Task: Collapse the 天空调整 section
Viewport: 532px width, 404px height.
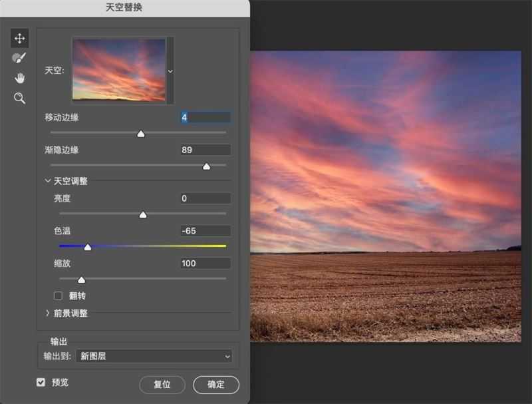Action: tap(48, 180)
